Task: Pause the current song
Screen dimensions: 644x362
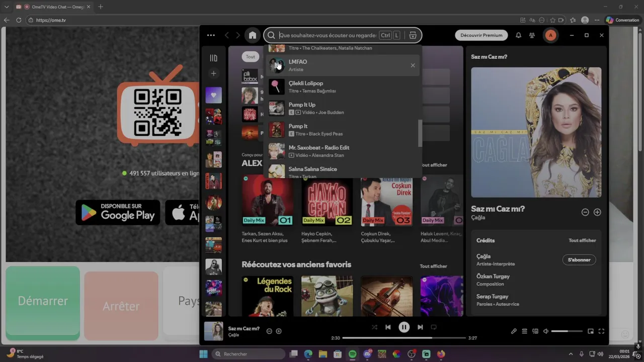Action: 404,327
